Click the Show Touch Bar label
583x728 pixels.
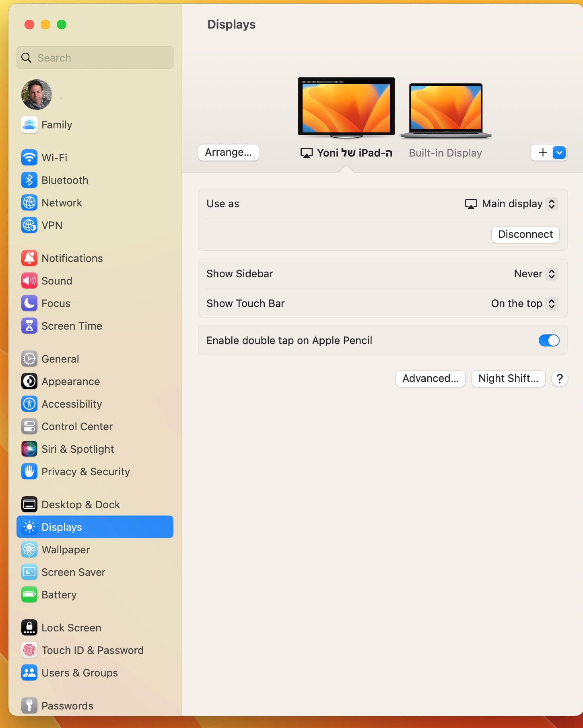coord(245,304)
